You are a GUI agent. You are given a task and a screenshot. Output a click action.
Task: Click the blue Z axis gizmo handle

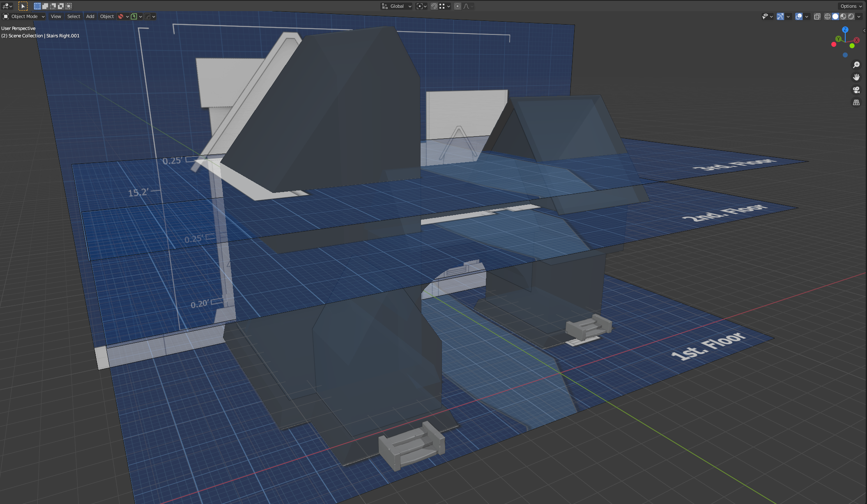pos(845,30)
